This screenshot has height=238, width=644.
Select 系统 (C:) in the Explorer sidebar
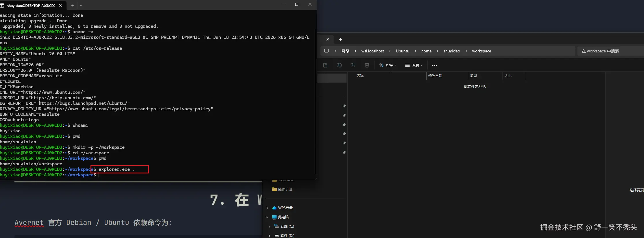click(287, 226)
